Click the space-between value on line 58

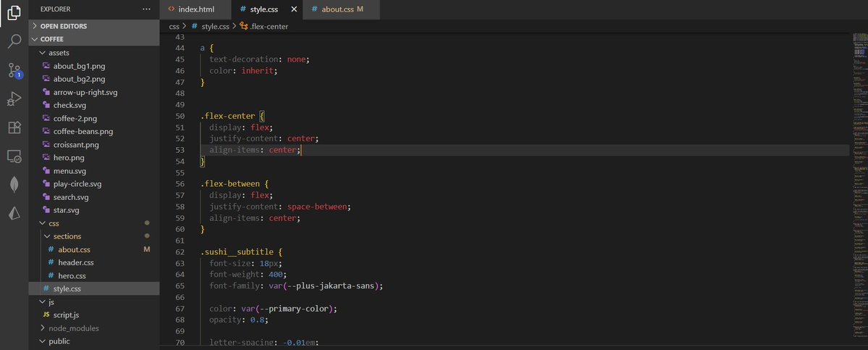tap(316, 207)
